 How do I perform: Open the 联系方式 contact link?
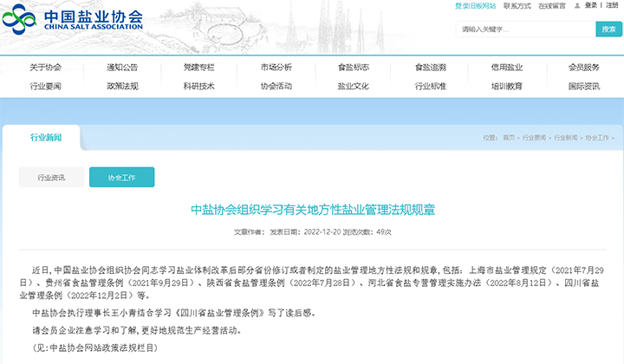pos(517,5)
